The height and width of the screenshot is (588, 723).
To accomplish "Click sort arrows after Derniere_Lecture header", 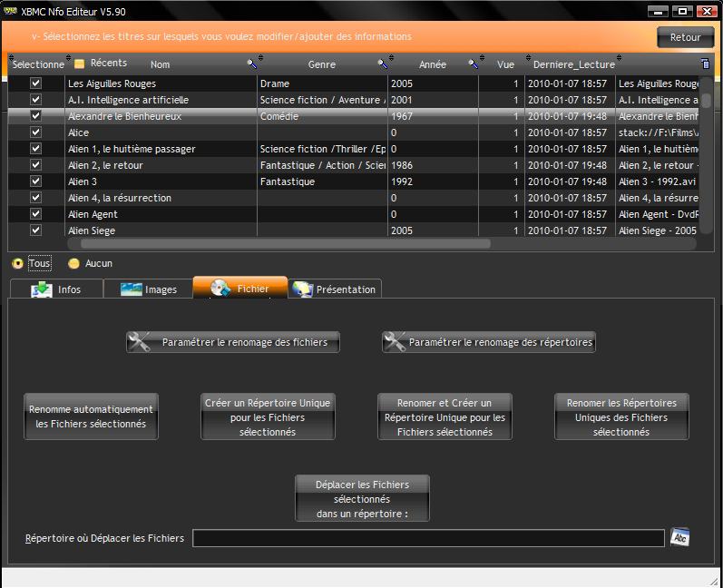I will click(619, 58).
